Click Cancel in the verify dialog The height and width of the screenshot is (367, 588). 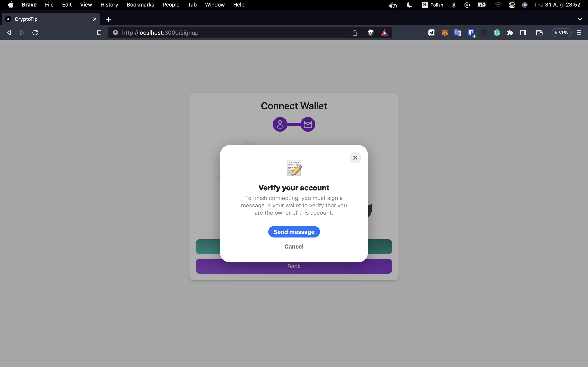(x=294, y=246)
